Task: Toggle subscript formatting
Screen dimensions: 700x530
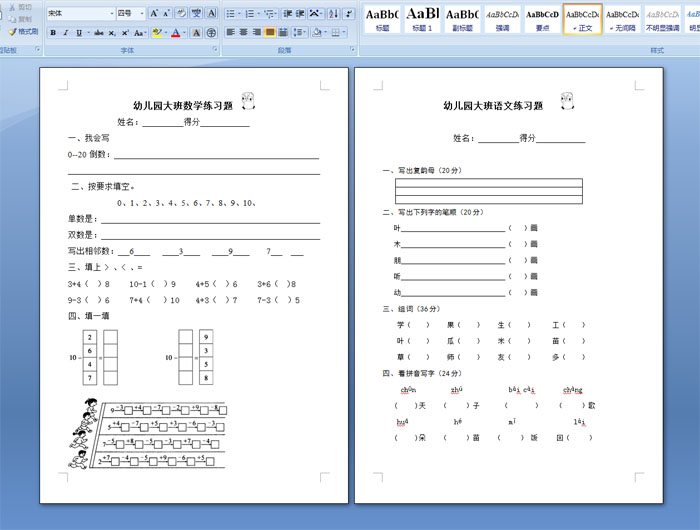Action: pos(112,33)
